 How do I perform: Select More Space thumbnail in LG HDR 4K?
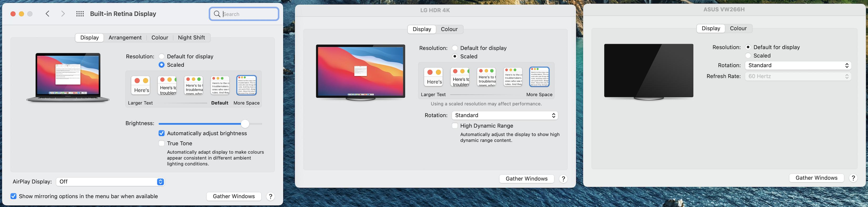click(540, 77)
